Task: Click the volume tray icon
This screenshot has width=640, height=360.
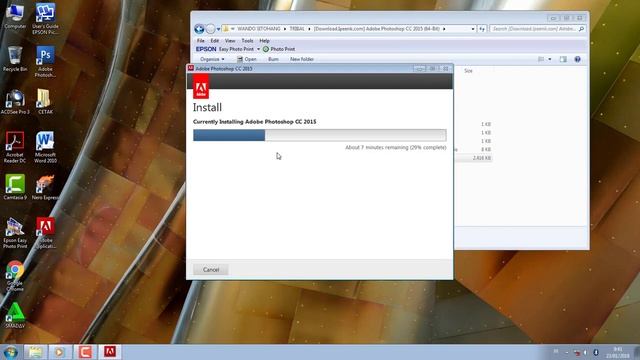Action: pos(585,352)
